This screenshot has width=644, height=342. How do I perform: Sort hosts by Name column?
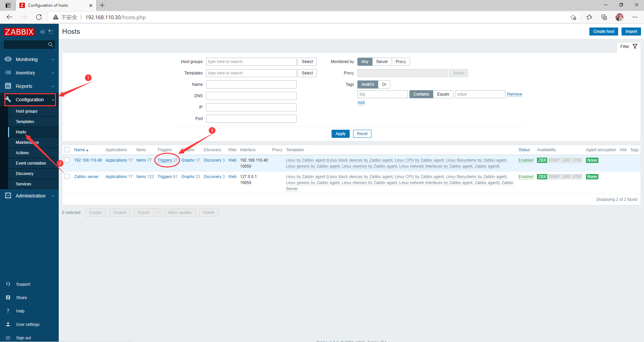coord(81,150)
